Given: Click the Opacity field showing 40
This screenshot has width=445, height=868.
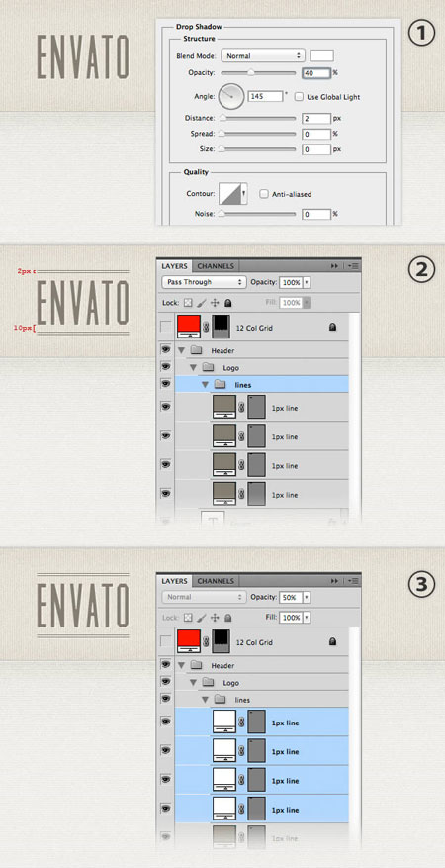Looking at the screenshot, I should (316, 73).
